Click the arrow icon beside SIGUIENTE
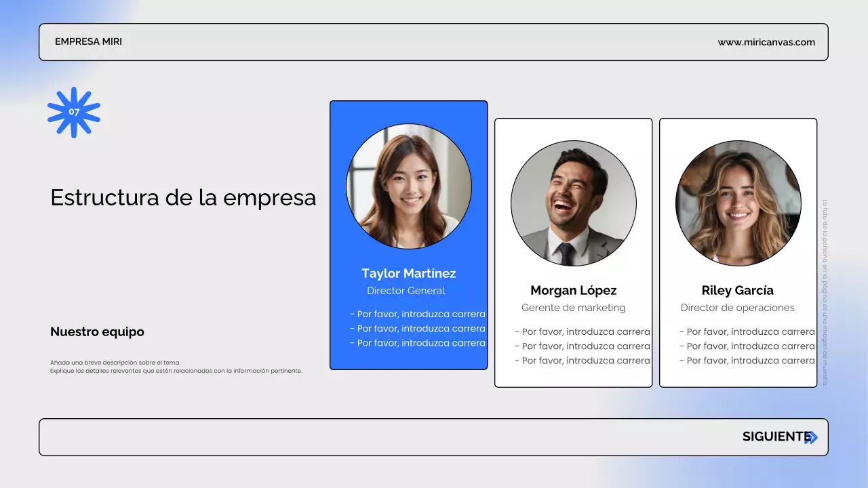The height and width of the screenshot is (488, 868). coord(811,437)
